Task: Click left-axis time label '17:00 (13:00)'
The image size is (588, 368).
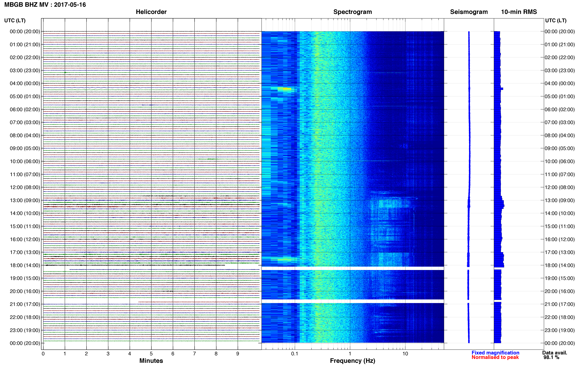Action: pyautogui.click(x=25, y=252)
